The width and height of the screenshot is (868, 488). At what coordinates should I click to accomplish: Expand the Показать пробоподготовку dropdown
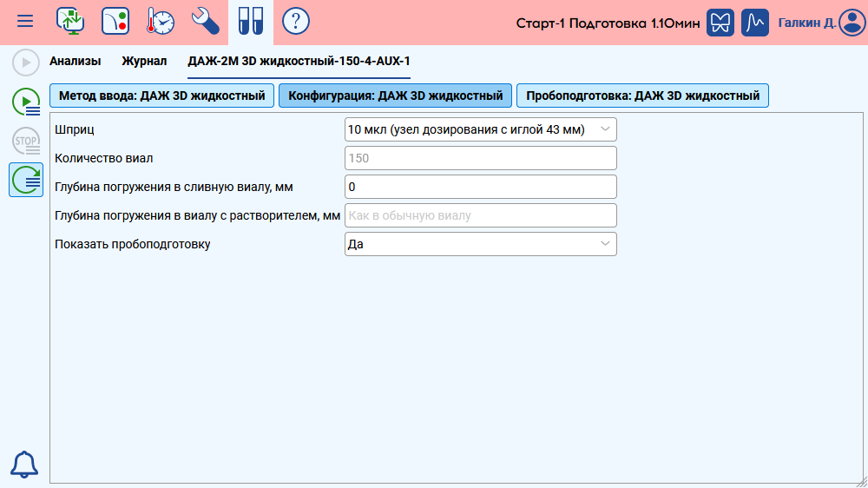pos(481,244)
